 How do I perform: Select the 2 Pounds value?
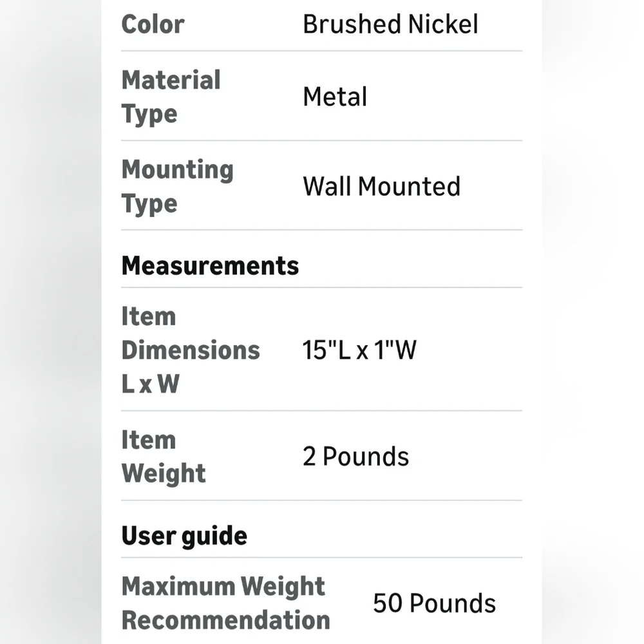click(355, 457)
